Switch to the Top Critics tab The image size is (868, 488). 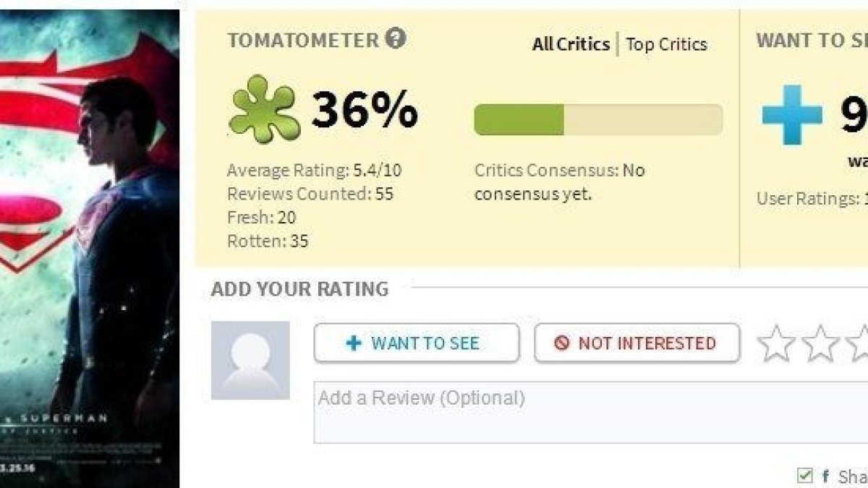(x=666, y=44)
